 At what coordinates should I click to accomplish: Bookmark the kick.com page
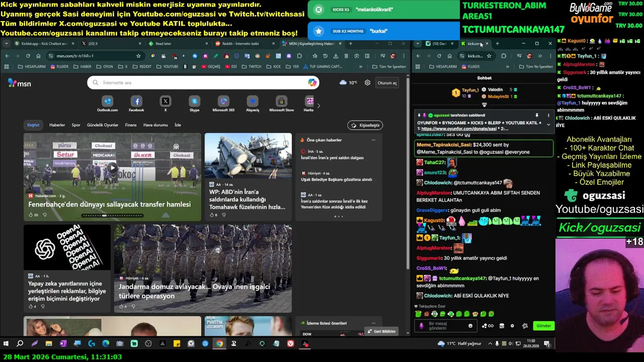489,56
